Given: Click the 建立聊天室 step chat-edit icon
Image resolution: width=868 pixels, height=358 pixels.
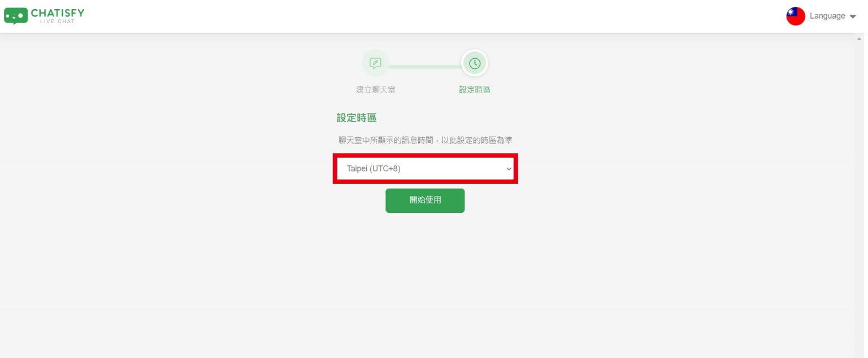Looking at the screenshot, I should [x=375, y=63].
